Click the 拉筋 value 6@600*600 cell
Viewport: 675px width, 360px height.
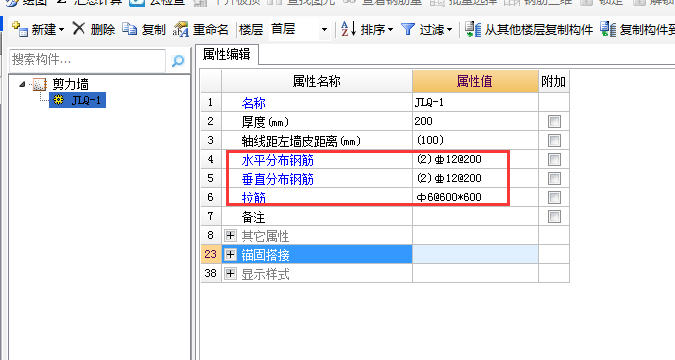tap(475, 197)
